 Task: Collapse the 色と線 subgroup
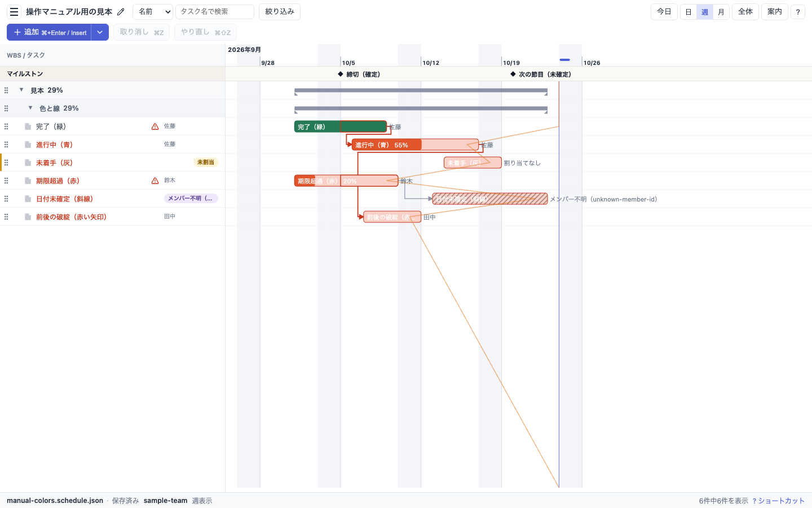coord(30,108)
